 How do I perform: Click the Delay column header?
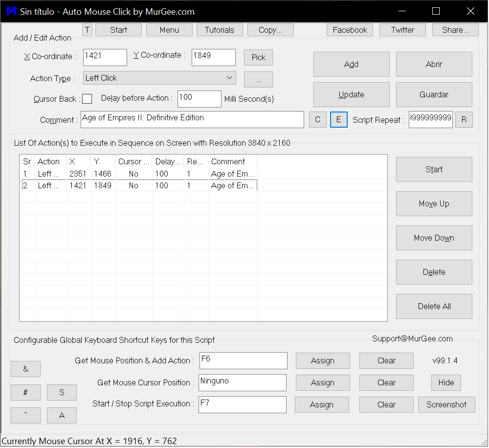[168, 161]
